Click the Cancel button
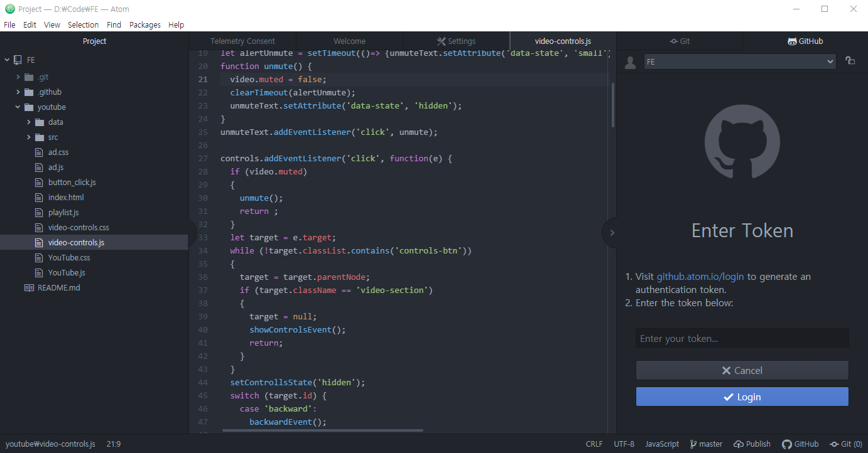This screenshot has height=453, width=868. 742,370
